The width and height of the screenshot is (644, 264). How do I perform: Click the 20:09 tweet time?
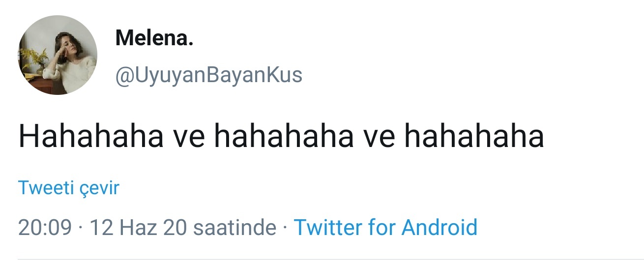point(45,228)
